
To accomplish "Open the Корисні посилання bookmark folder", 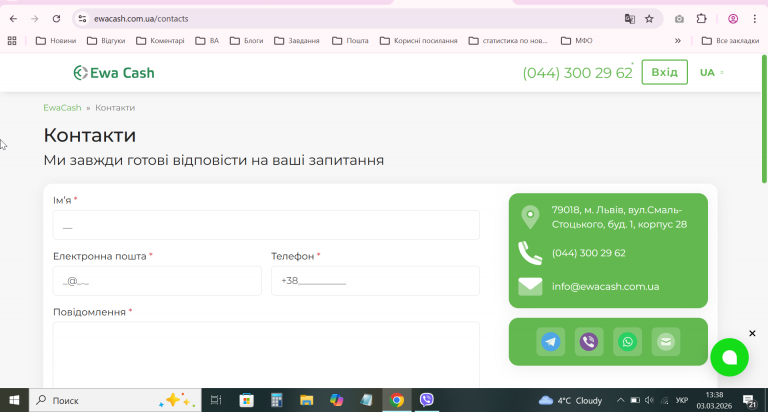I will [x=418, y=41].
